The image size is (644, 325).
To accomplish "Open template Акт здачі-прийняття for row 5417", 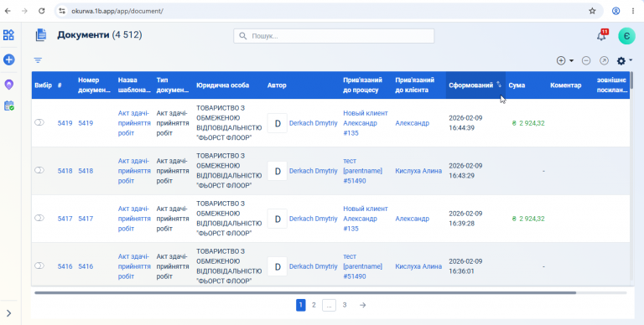I will pos(134,219).
